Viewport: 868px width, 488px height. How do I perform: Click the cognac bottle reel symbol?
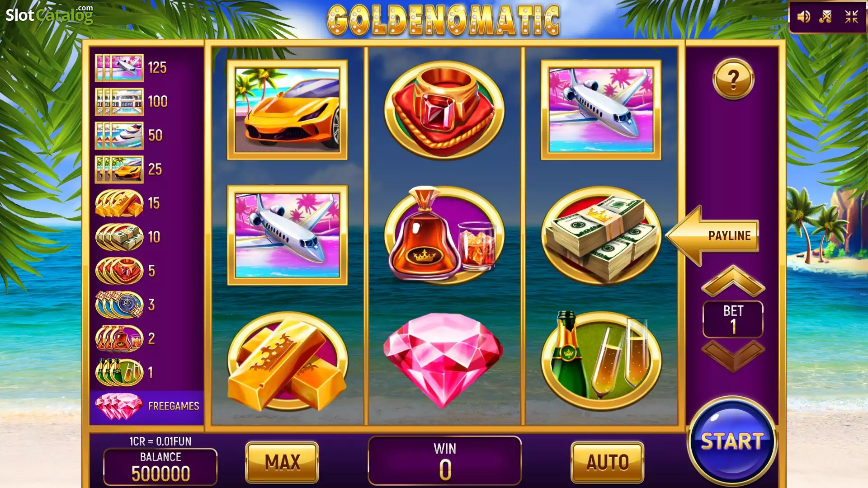click(x=444, y=235)
